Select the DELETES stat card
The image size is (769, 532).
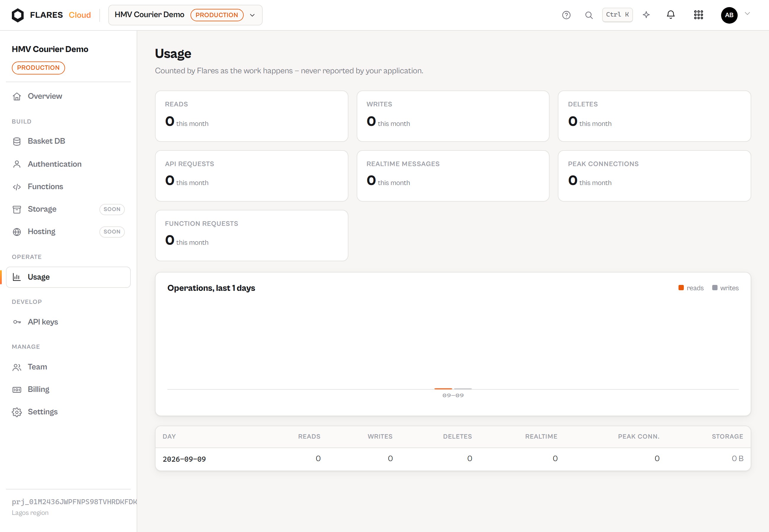[654, 116]
